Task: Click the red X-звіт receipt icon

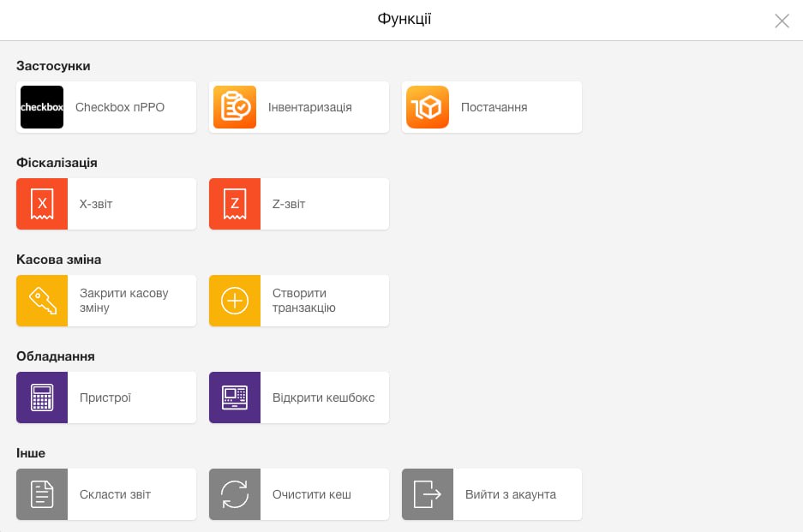Action: (42, 204)
